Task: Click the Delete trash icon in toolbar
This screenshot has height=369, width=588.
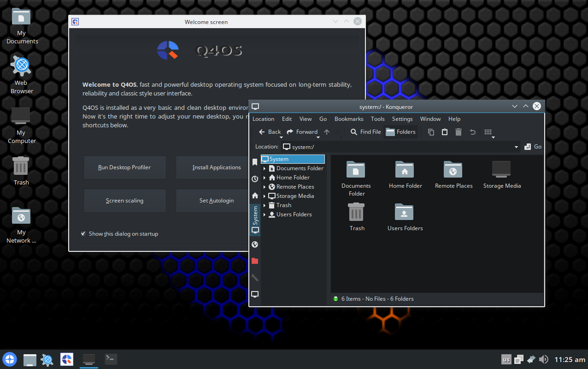Action: (459, 132)
